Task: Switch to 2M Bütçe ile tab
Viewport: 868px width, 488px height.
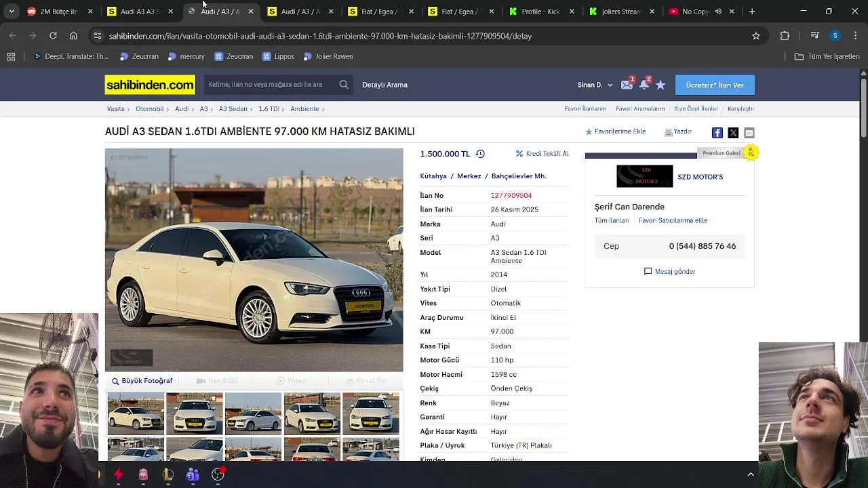Action: (58, 12)
